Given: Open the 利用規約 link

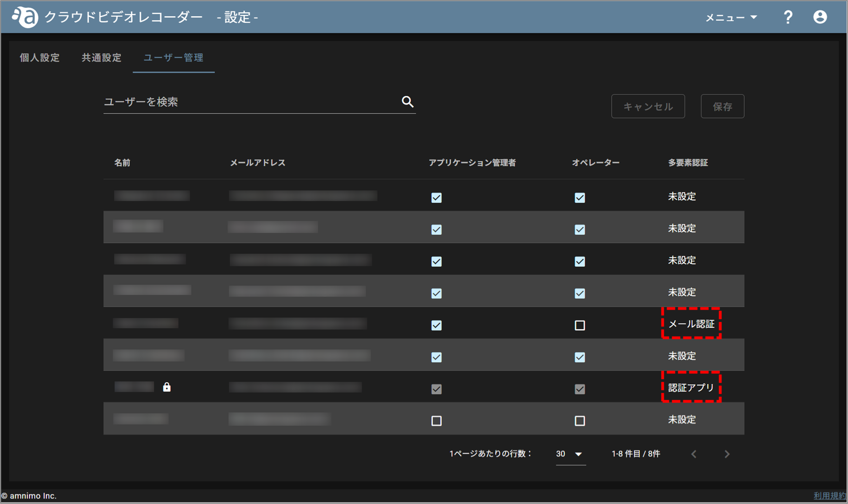Looking at the screenshot, I should coord(830,496).
